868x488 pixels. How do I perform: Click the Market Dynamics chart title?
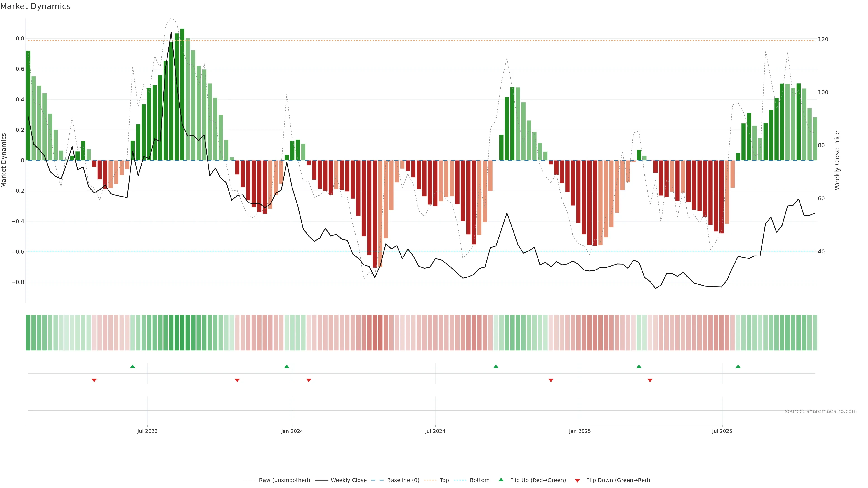[x=35, y=6]
